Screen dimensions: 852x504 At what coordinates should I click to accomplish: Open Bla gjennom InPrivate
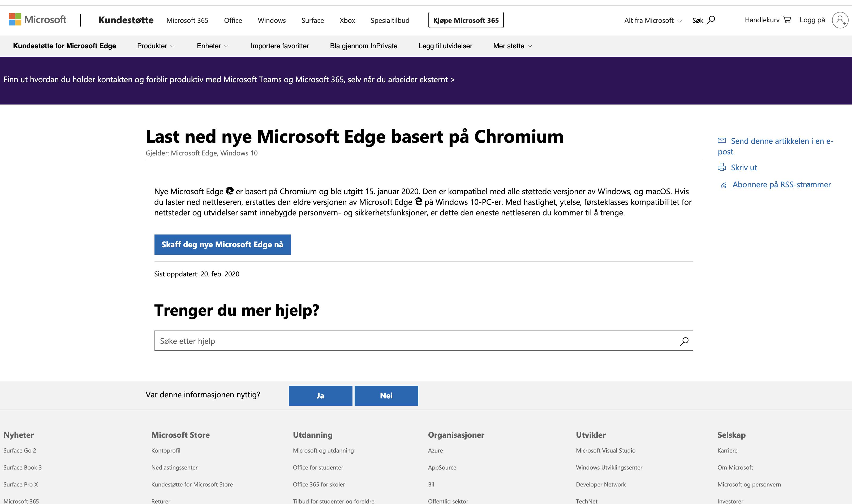click(x=363, y=46)
